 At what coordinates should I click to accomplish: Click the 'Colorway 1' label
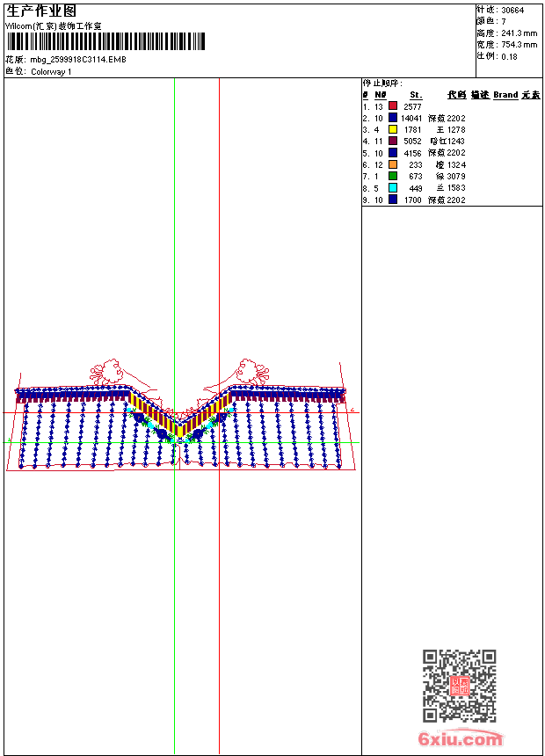51,72
